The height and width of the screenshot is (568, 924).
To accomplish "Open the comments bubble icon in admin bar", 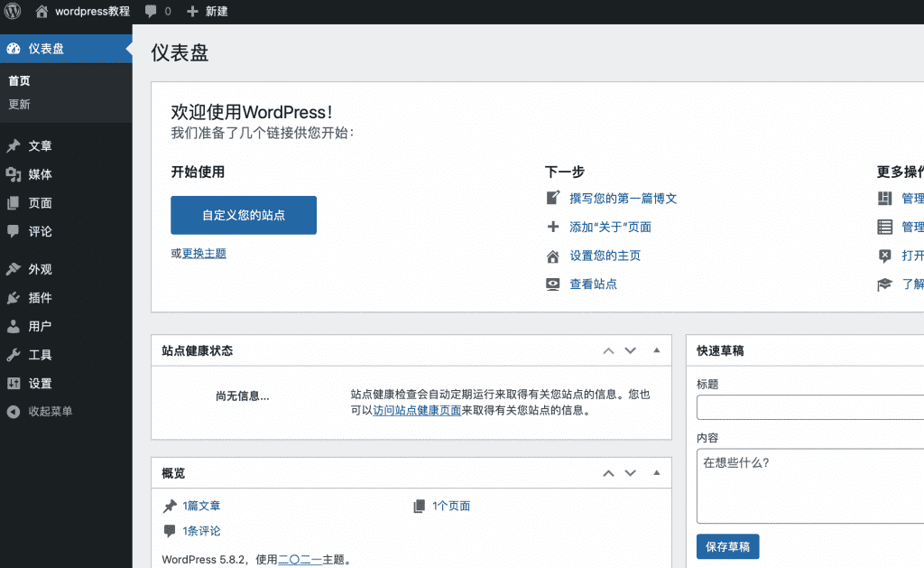I will [x=151, y=11].
